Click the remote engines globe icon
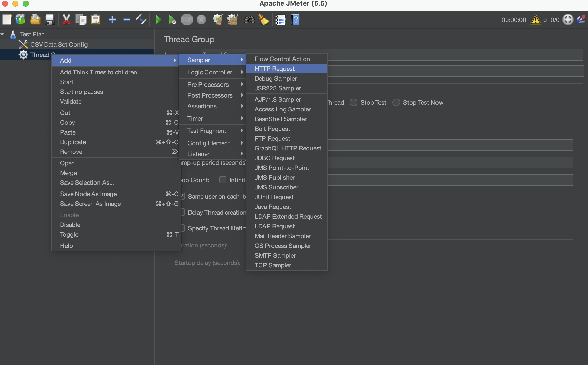This screenshot has width=588, height=365. (568, 20)
